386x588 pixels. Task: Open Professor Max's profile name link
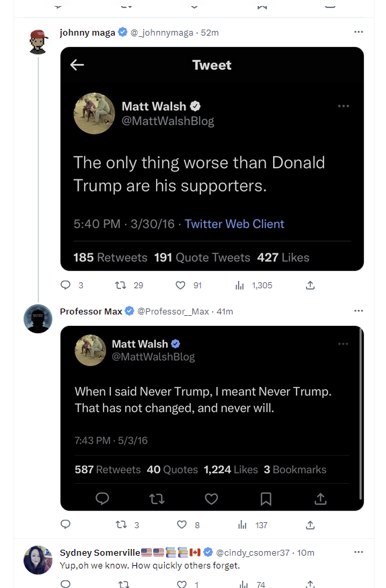click(91, 311)
